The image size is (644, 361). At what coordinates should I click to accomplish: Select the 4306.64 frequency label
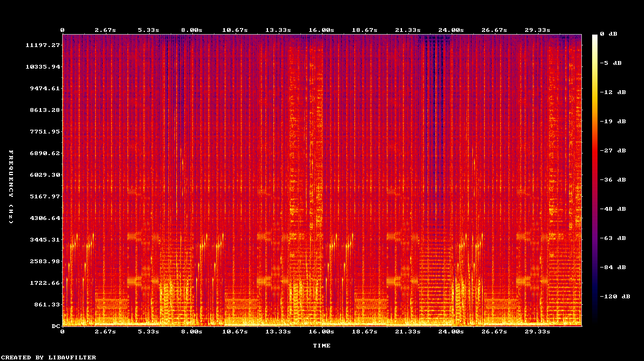coord(45,218)
